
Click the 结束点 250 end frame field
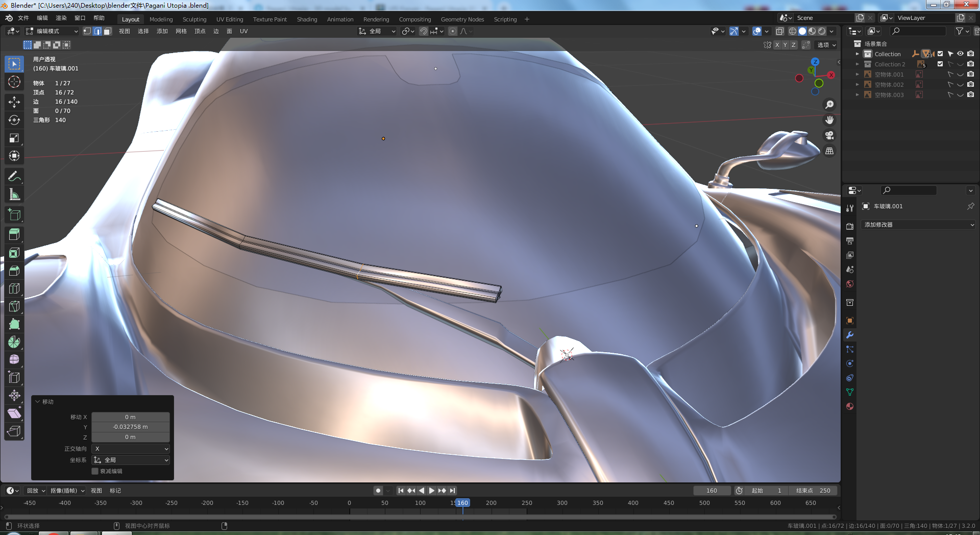813,491
